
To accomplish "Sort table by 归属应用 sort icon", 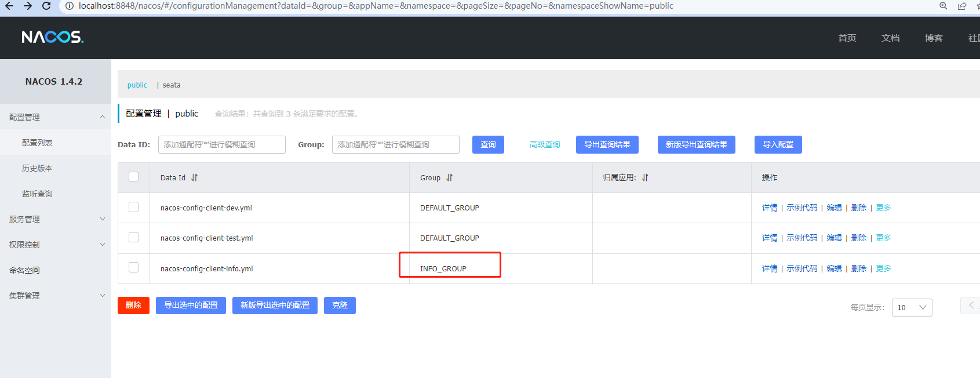I will [646, 177].
